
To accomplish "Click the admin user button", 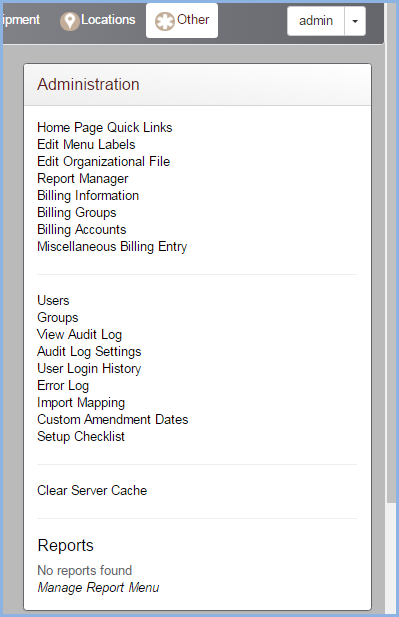I will pyautogui.click(x=316, y=21).
